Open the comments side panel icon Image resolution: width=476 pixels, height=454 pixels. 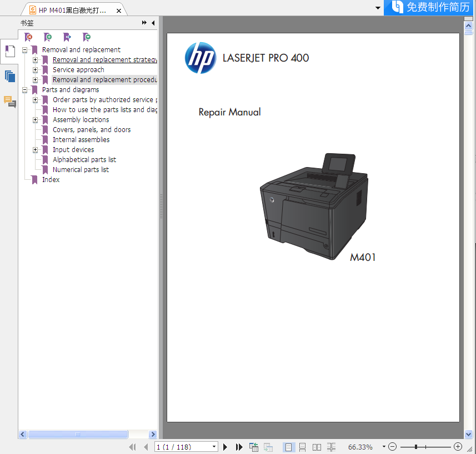[x=9, y=102]
